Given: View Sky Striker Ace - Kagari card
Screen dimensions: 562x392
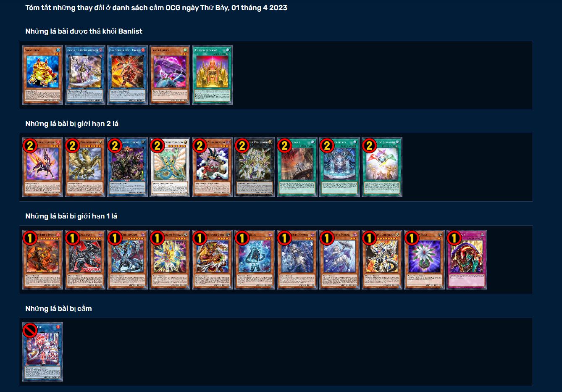Looking at the screenshot, I should click(127, 75).
